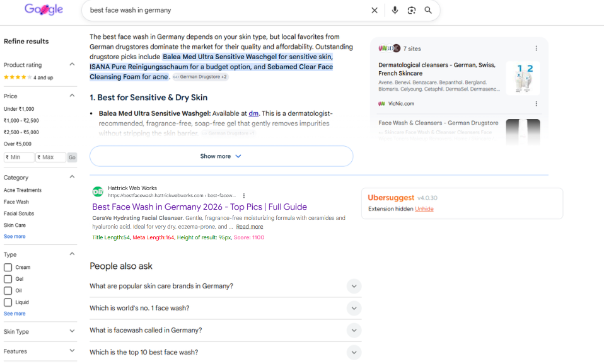Click the 'People also ask' heading
Image resolution: width=604 pixels, height=364 pixels.
tap(121, 266)
